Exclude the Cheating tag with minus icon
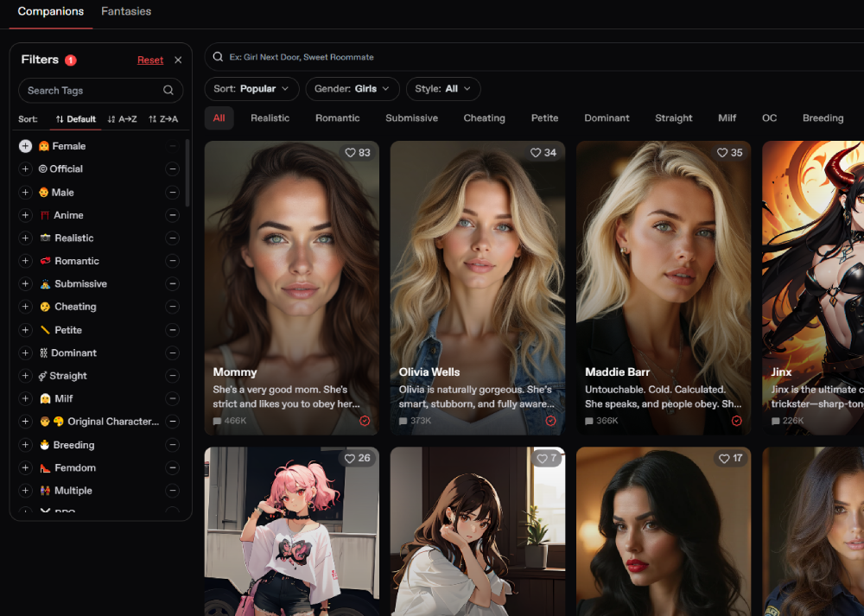 [x=173, y=307]
